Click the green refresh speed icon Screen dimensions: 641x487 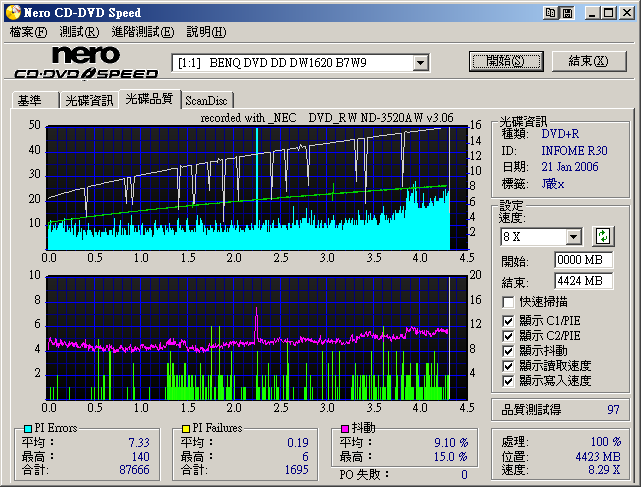(x=603, y=236)
